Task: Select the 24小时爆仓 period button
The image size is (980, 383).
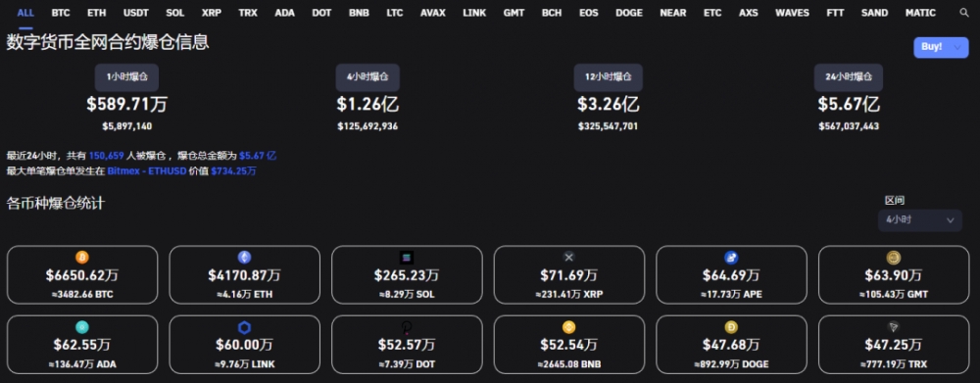Action: tap(848, 77)
